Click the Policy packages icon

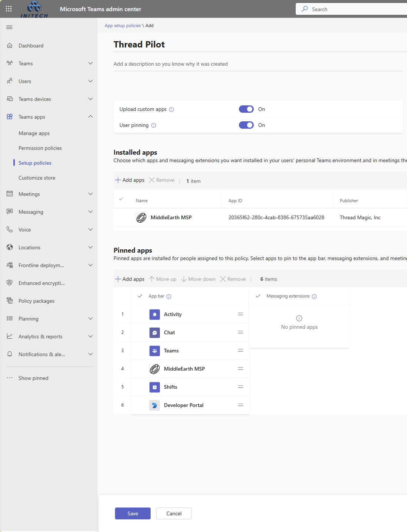pyautogui.click(x=10, y=301)
